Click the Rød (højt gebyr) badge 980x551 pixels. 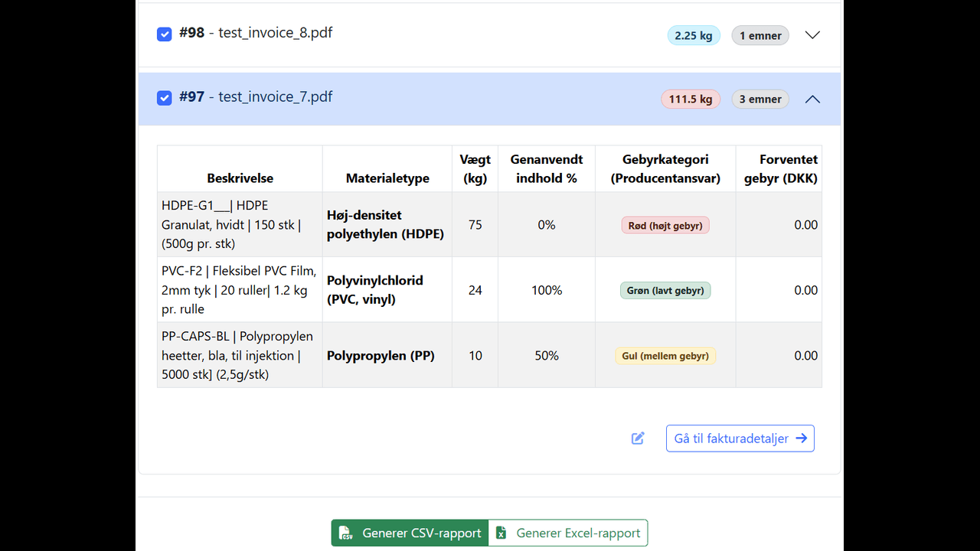click(665, 225)
